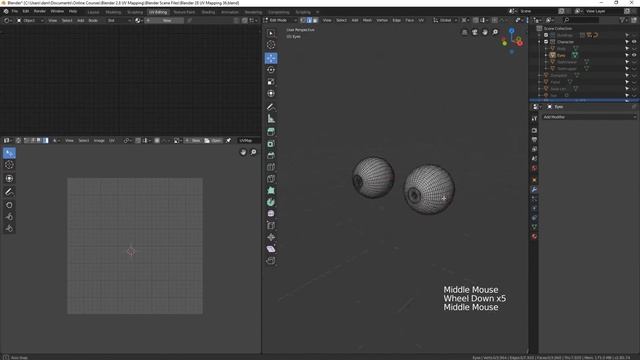Viewport: 640px width, 360px height.
Task: Open the Render properties tab
Action: pos(534,130)
